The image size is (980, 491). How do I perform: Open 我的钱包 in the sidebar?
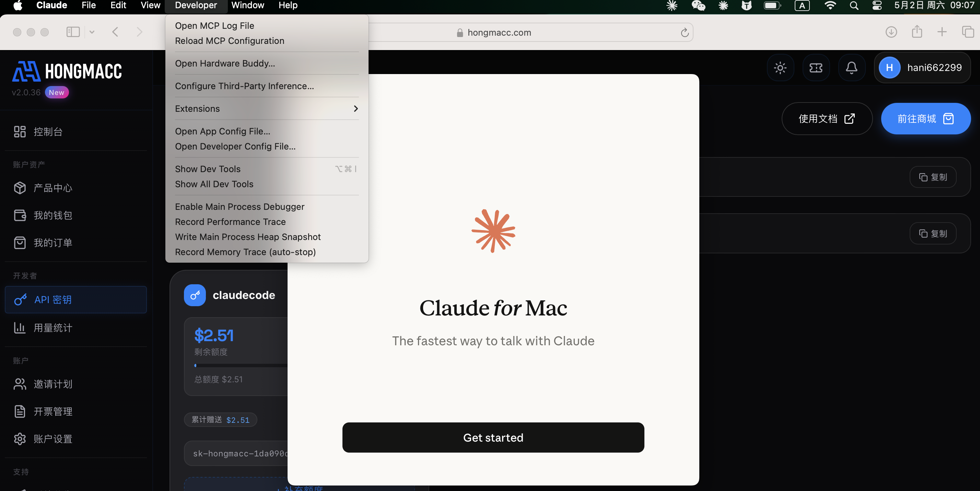pyautogui.click(x=76, y=215)
